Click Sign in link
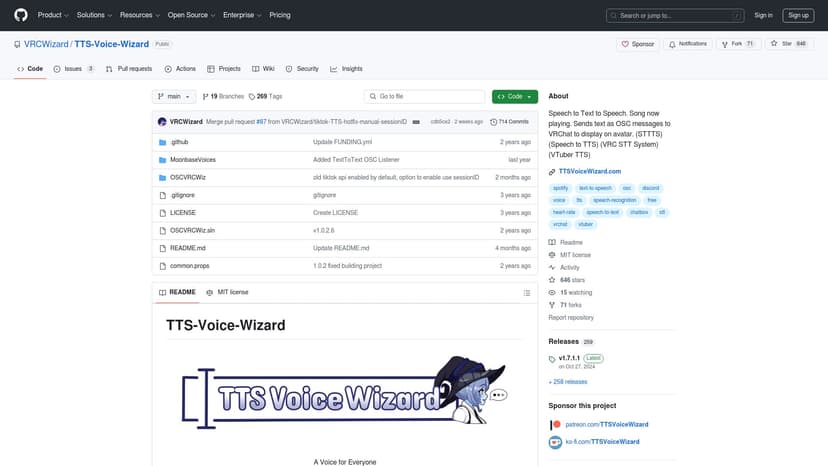 [x=763, y=15]
